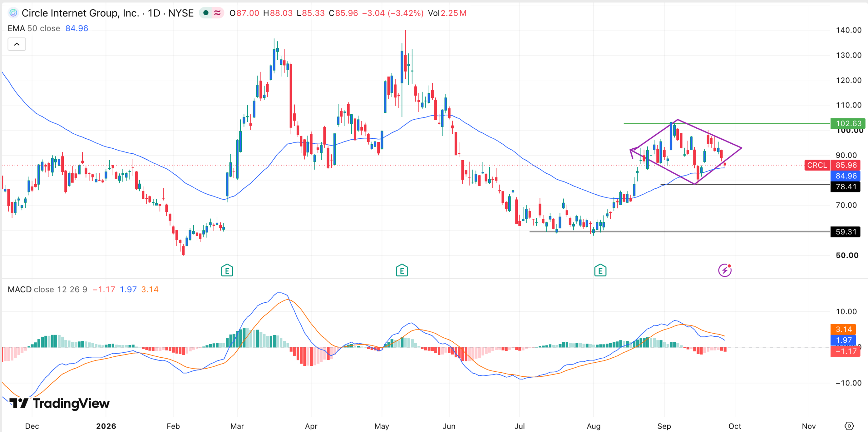This screenshot has width=868, height=432.
Task: Click the Circle Internet Group, Inc. title
Action: pos(81,13)
